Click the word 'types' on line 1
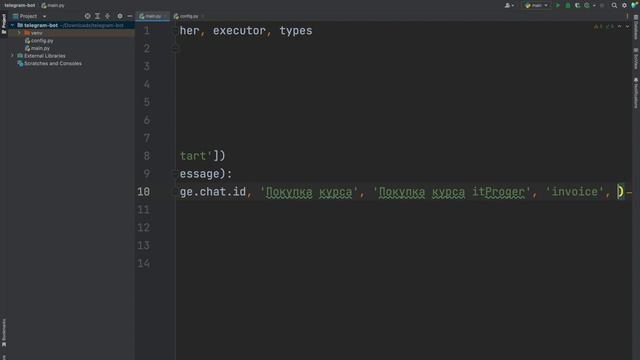 click(x=296, y=31)
